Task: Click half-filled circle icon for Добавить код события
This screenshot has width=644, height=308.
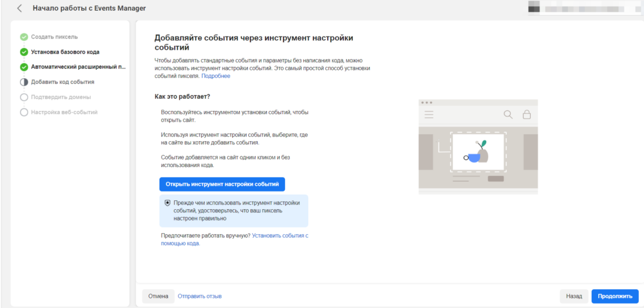Action: pos(24,82)
